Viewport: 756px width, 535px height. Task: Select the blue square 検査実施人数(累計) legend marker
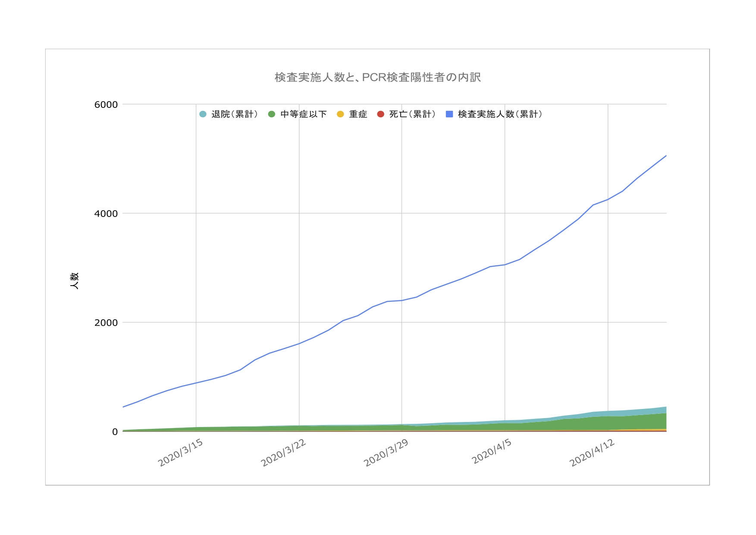point(449,114)
